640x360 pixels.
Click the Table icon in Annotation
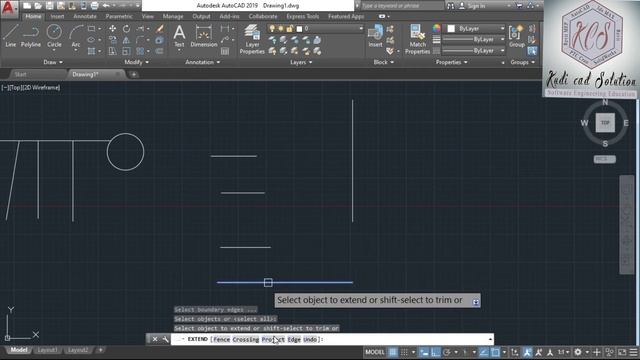click(x=225, y=51)
